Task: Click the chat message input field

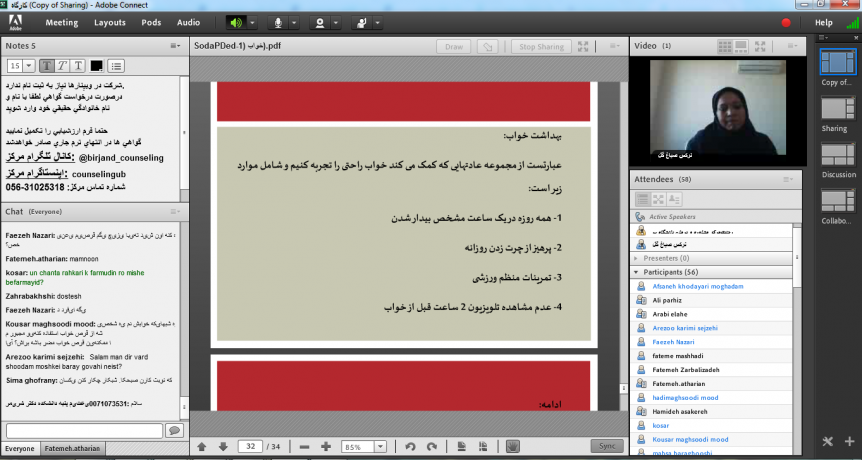Action: [x=85, y=430]
